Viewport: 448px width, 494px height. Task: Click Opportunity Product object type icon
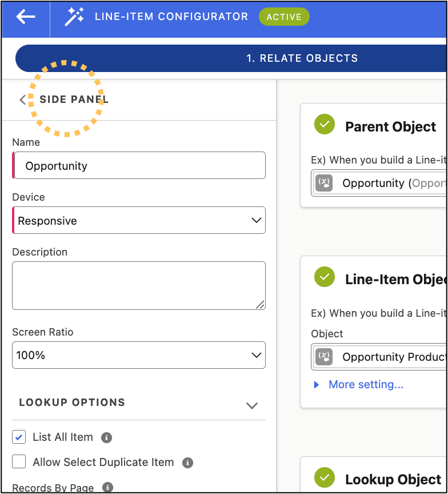324,357
